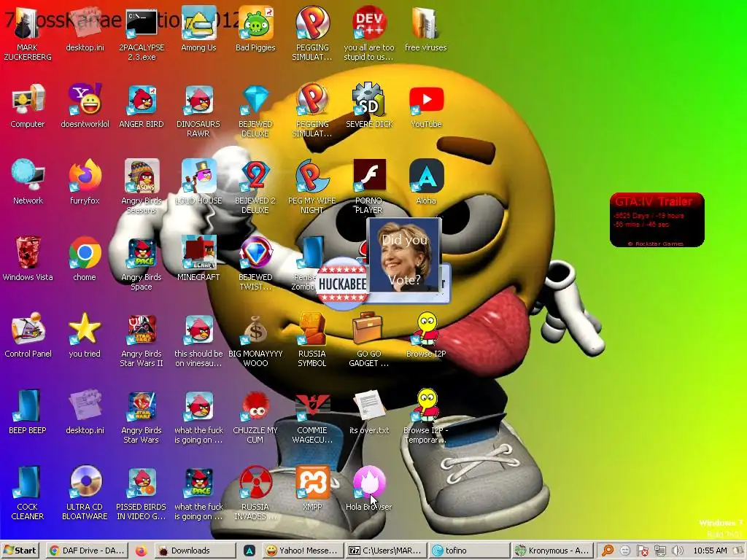Click the Firefox taskbar icon
Viewport: 747px width, 560px height.
point(141,551)
